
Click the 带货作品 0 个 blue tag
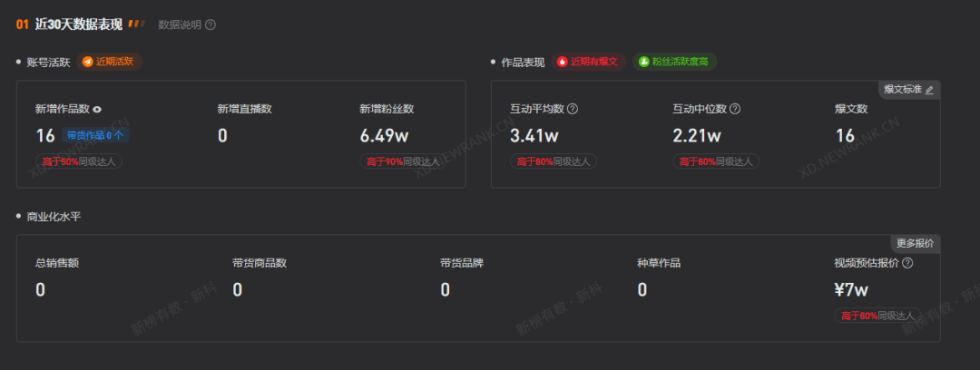(x=95, y=136)
